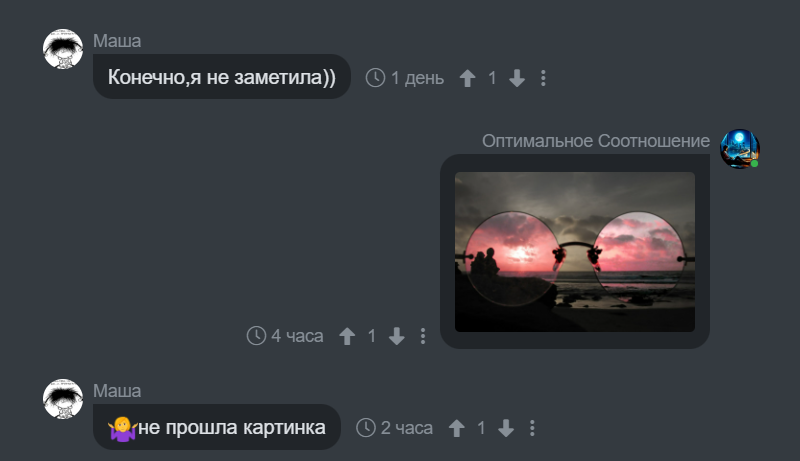
Task: Downvote the 'не прошла картинка' message
Action: [506, 428]
